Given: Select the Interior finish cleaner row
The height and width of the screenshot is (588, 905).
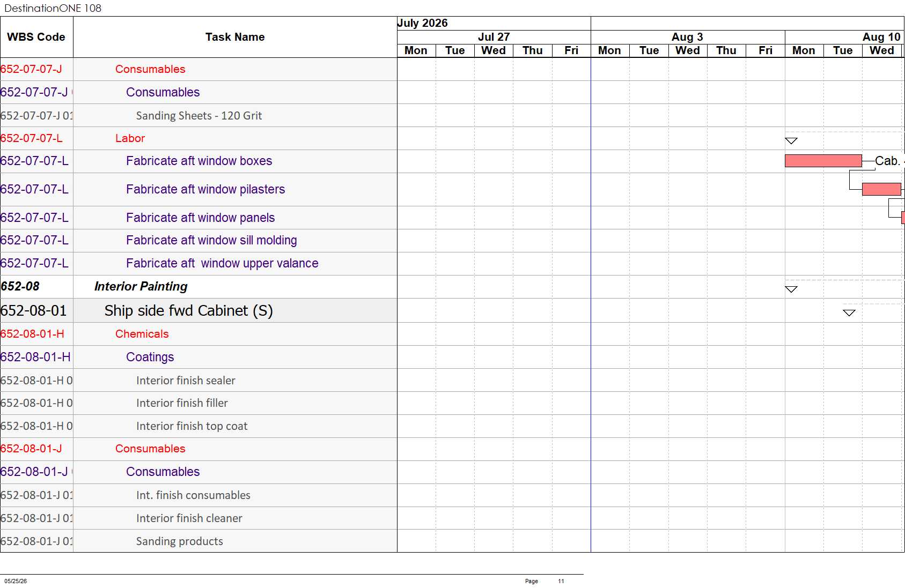Looking at the screenshot, I should 198,518.
